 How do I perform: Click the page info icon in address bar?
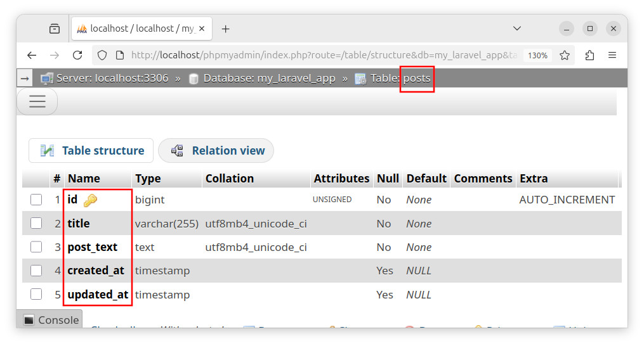(120, 55)
